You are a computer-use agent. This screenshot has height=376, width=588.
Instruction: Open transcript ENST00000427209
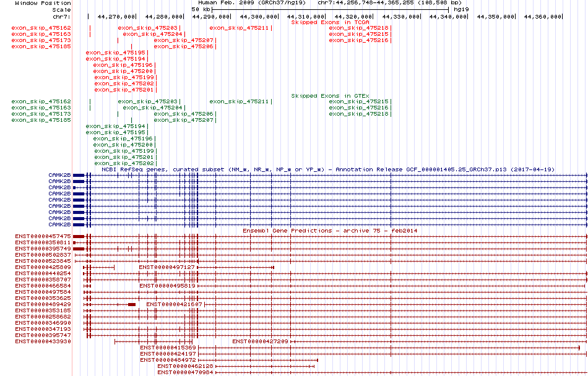pyautogui.click(x=260, y=341)
